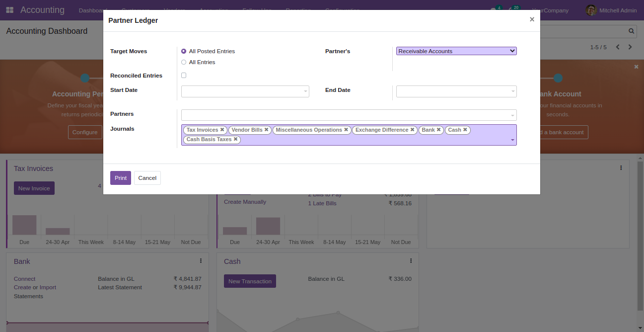Remove the Exchange Difference journal tag
The height and width of the screenshot is (332, 644).
412,130
